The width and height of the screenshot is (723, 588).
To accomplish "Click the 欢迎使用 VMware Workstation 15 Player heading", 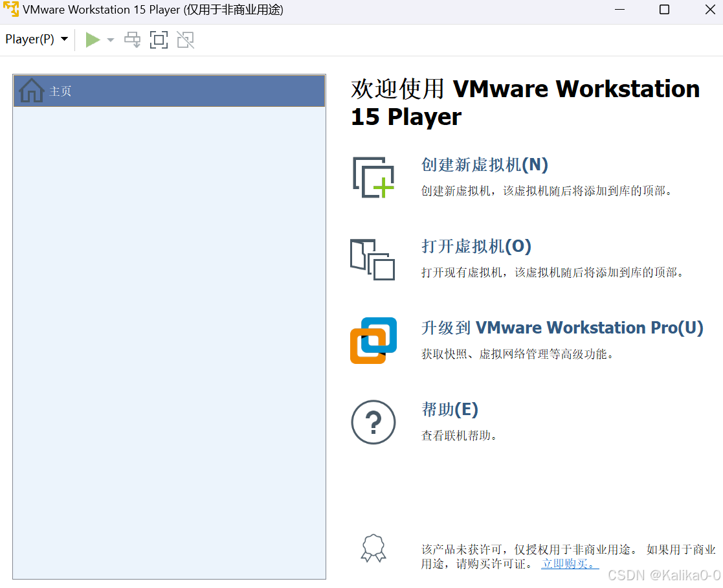I will [525, 102].
